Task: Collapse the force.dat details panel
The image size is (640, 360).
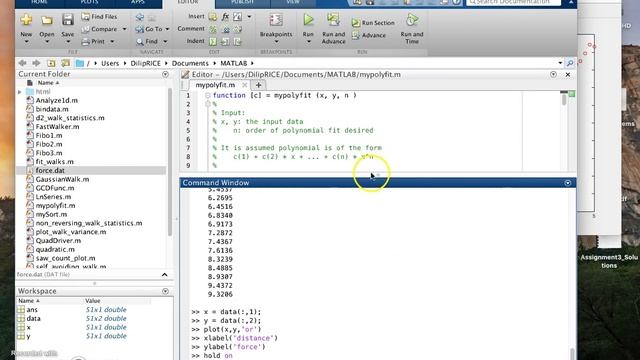Action: coord(164,275)
